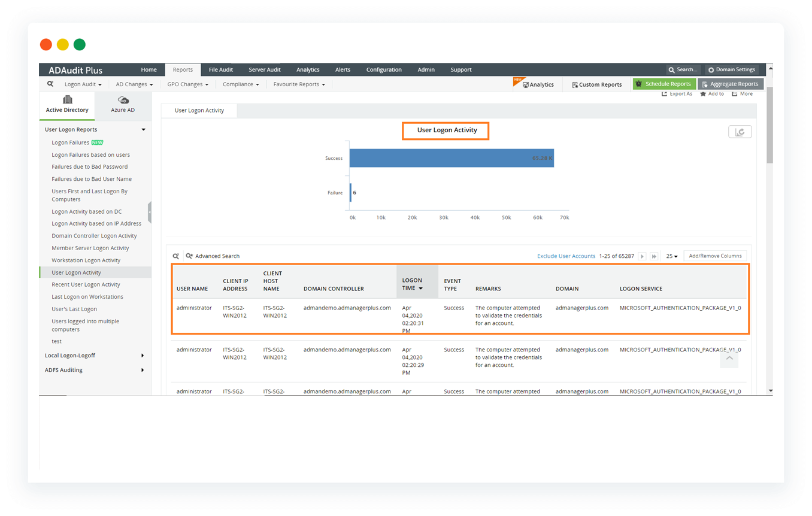Screen dimensions: 812x516
Task: Open Logon Activity based on DC
Action: (86, 212)
